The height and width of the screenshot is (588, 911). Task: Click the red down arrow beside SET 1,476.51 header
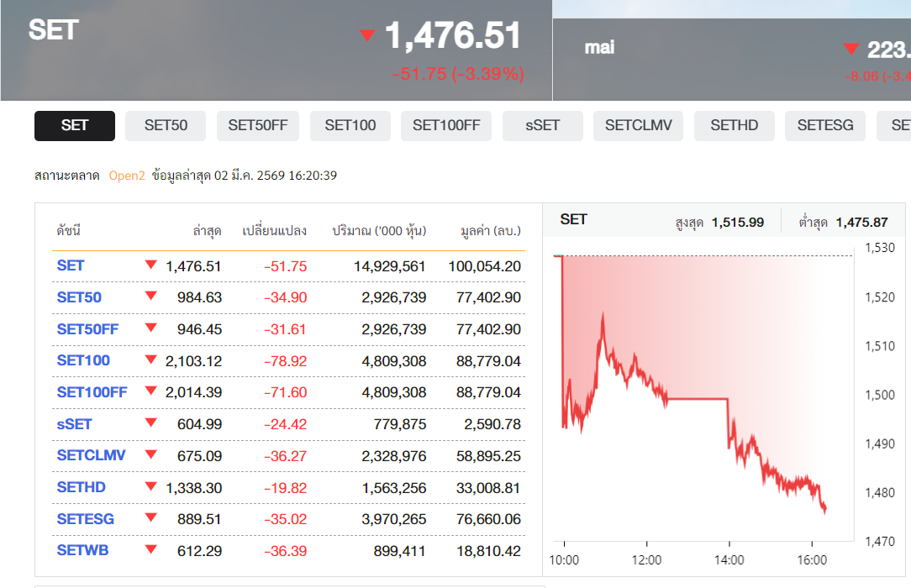click(x=366, y=35)
